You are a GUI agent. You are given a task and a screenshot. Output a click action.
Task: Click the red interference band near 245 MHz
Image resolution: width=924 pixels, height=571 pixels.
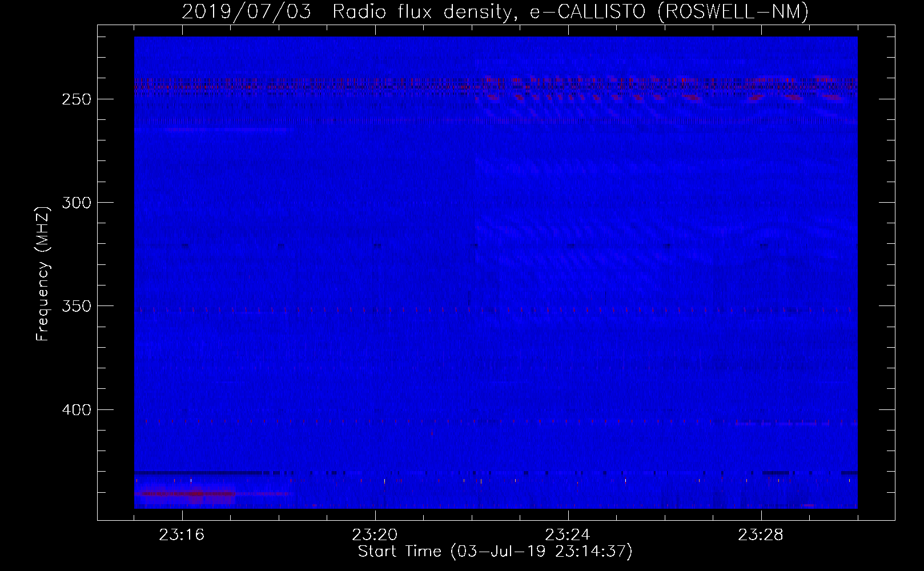pyautogui.click(x=496, y=87)
